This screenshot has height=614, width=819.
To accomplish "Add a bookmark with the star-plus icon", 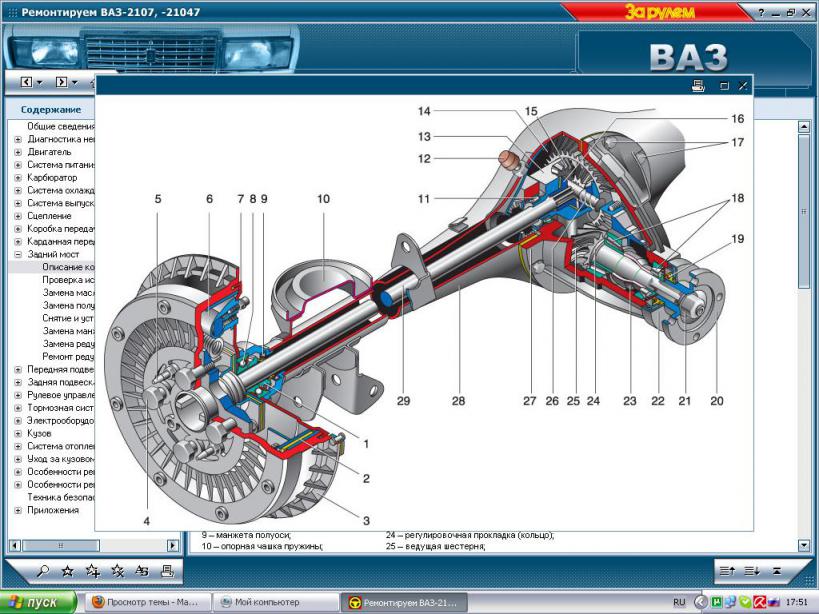I will pos(93,571).
